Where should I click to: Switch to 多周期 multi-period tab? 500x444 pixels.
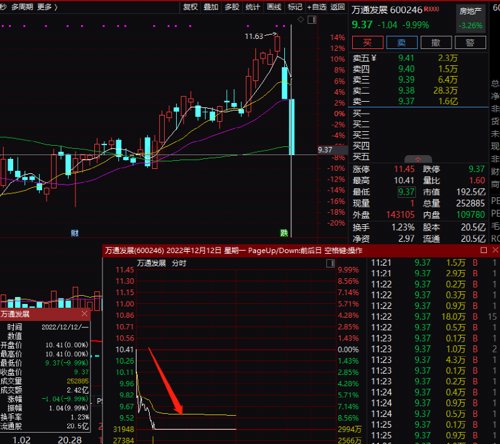click(x=22, y=7)
